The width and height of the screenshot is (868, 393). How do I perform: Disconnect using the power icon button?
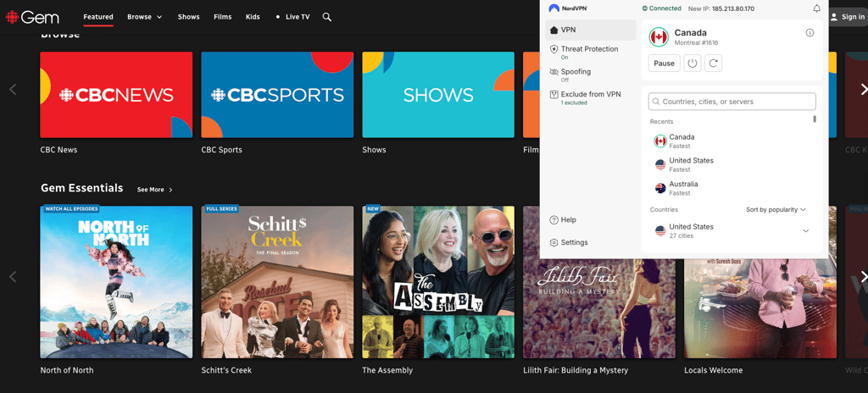(x=692, y=64)
